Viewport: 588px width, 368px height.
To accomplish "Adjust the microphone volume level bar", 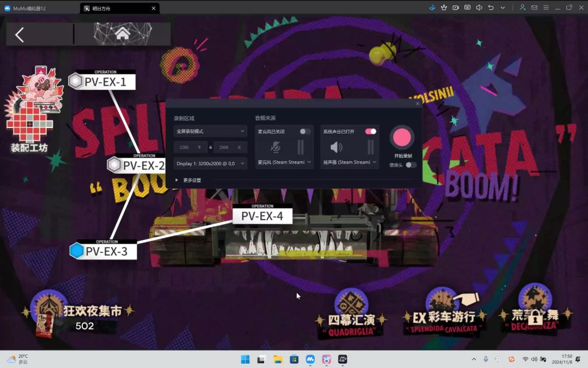I will click(301, 147).
